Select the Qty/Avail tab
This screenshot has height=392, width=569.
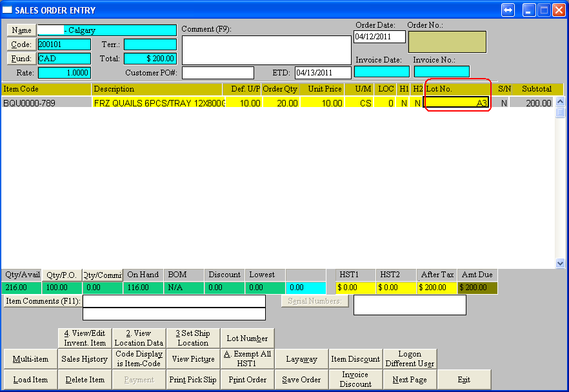coord(21,275)
